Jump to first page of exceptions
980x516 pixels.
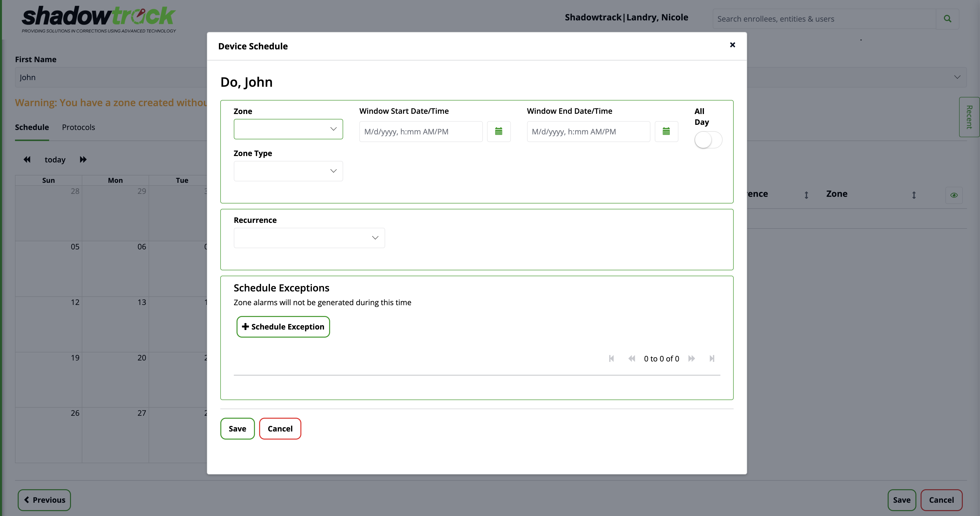[611, 358]
